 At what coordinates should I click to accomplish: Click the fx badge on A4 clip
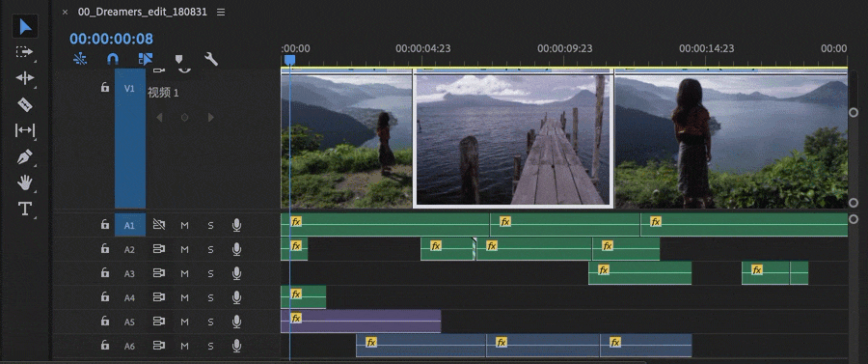[x=296, y=294]
